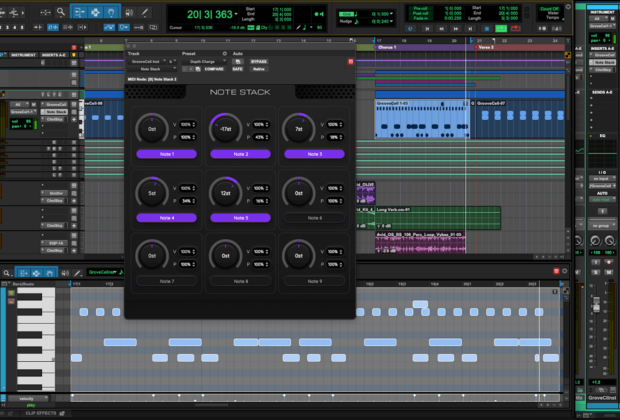620x420 pixels.
Task: Toggle Note 5 button off
Action: [240, 218]
